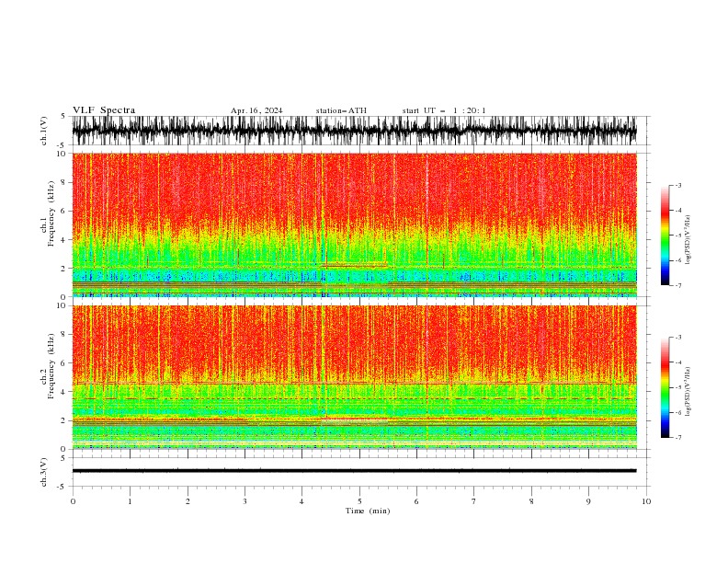Image resolution: width=728 pixels, height=563 pixels.
Task: Click the '-5' label on ch.1 colorbar
Action: [x=677, y=236]
